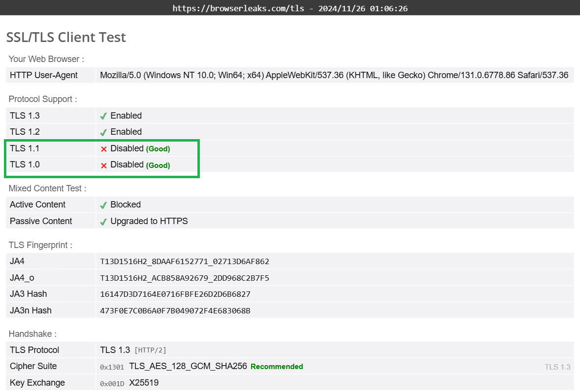Click the (Good) note in the TLS 1.1 row
The height and width of the screenshot is (392, 580).
click(158, 149)
